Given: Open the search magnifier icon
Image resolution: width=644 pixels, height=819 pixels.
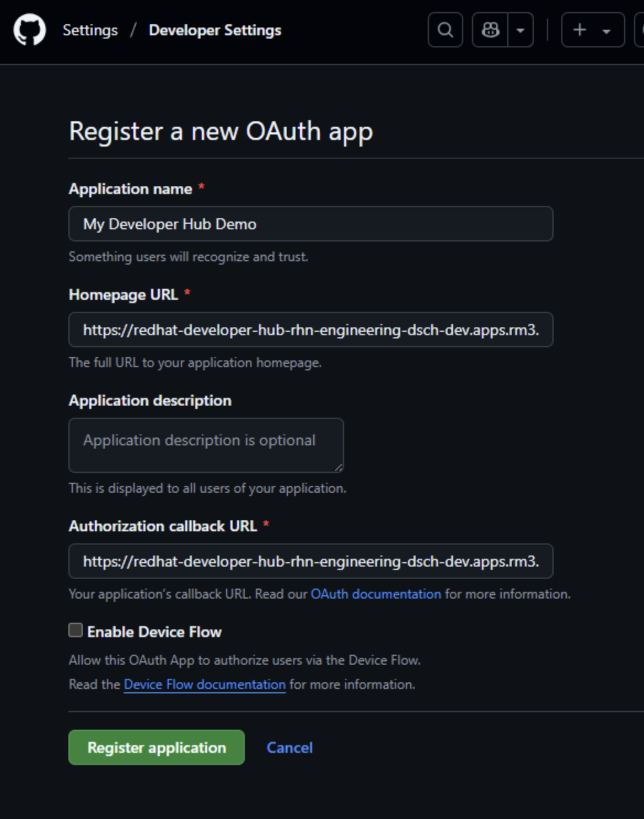Looking at the screenshot, I should 445,30.
